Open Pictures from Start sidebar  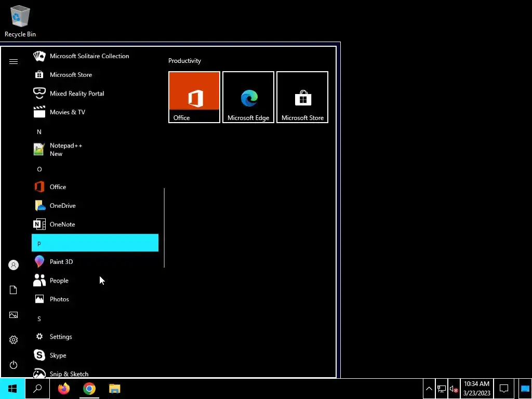(x=13, y=315)
